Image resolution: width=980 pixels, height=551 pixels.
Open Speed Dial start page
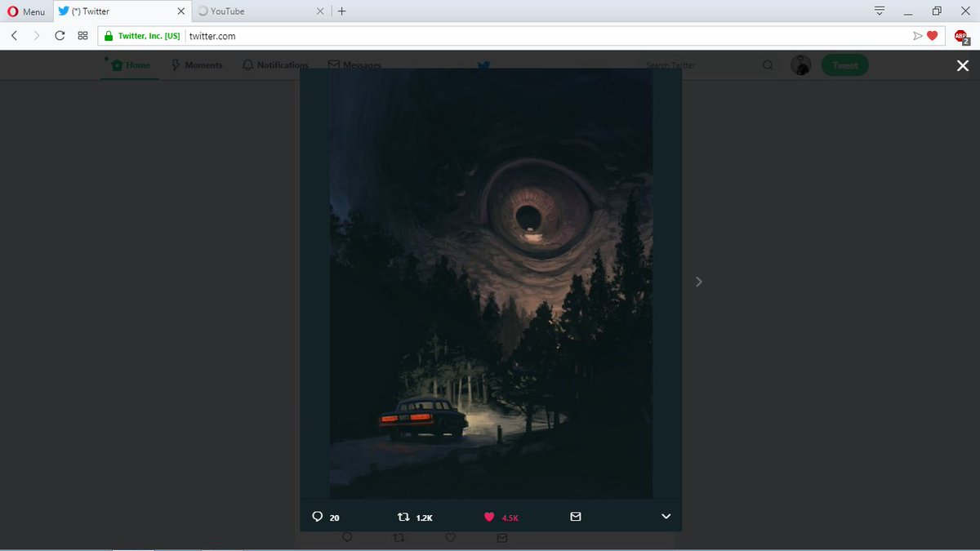[x=82, y=36]
